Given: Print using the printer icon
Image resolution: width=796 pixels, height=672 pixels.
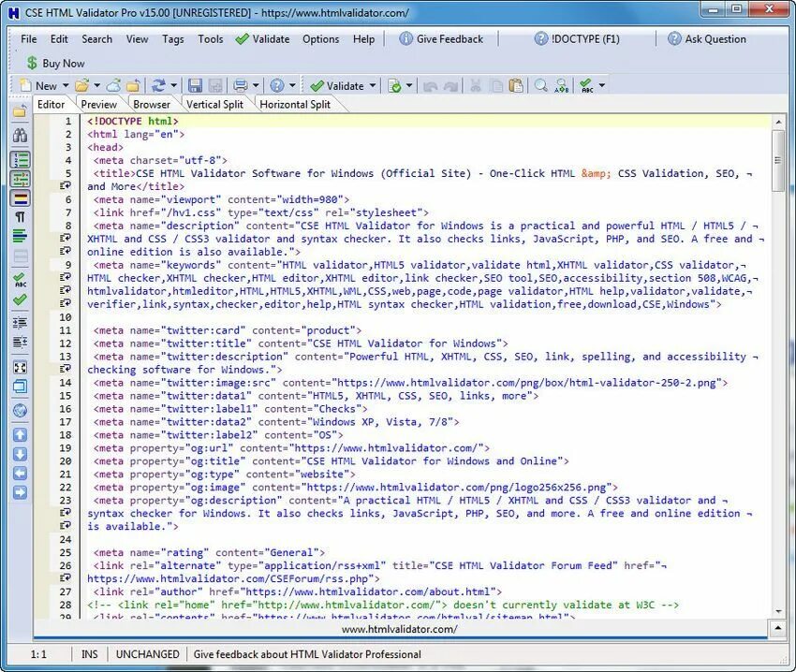Looking at the screenshot, I should tap(240, 86).
